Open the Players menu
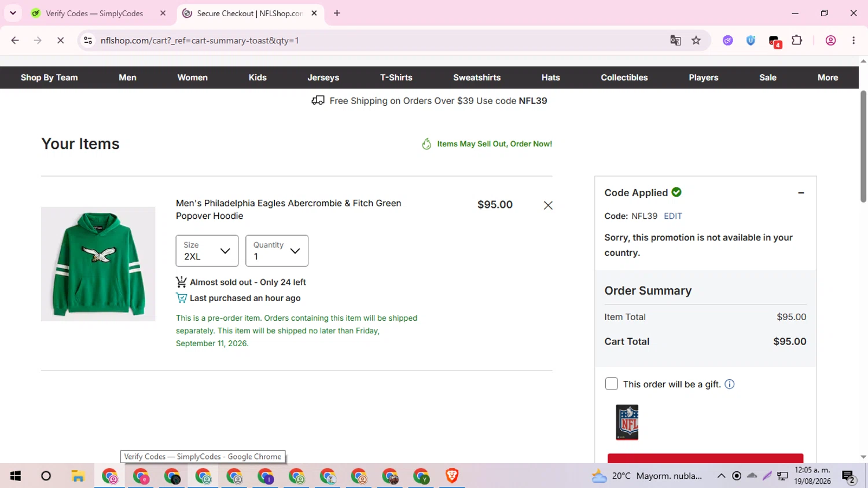Image resolution: width=868 pixels, height=488 pixels. (x=704, y=78)
